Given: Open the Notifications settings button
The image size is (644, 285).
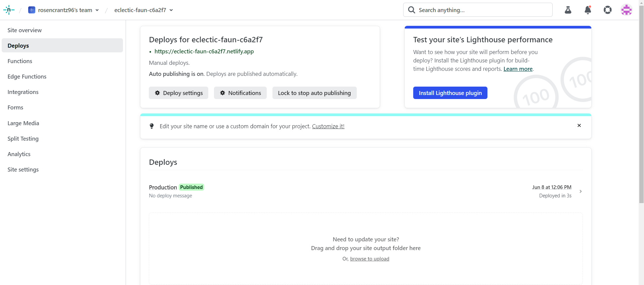Looking at the screenshot, I should (x=241, y=93).
